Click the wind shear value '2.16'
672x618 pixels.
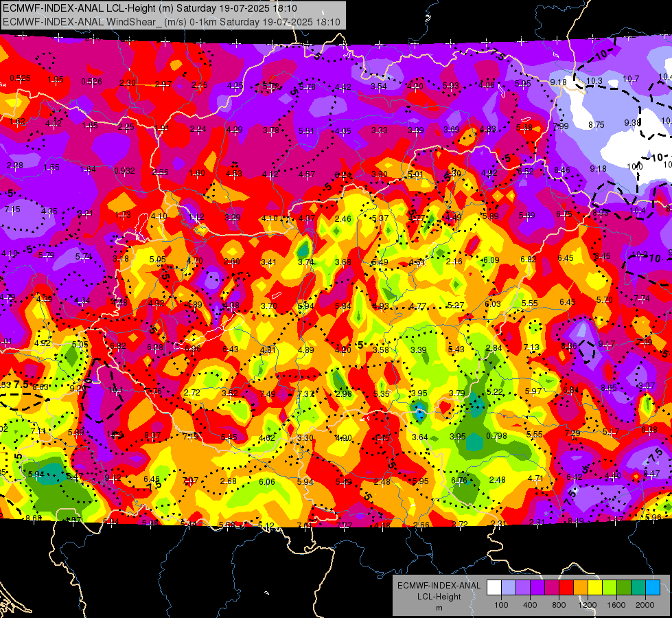tap(454, 261)
